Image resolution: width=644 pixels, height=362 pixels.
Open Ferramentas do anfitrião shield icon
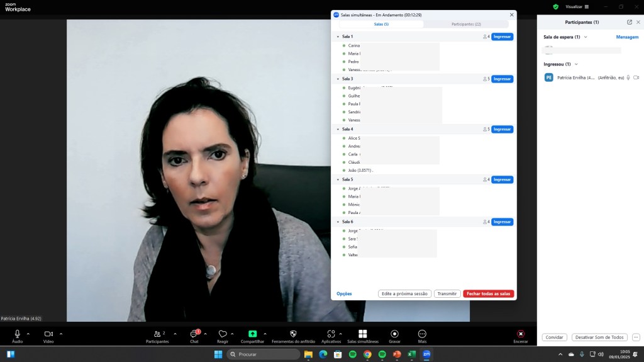[x=293, y=334]
